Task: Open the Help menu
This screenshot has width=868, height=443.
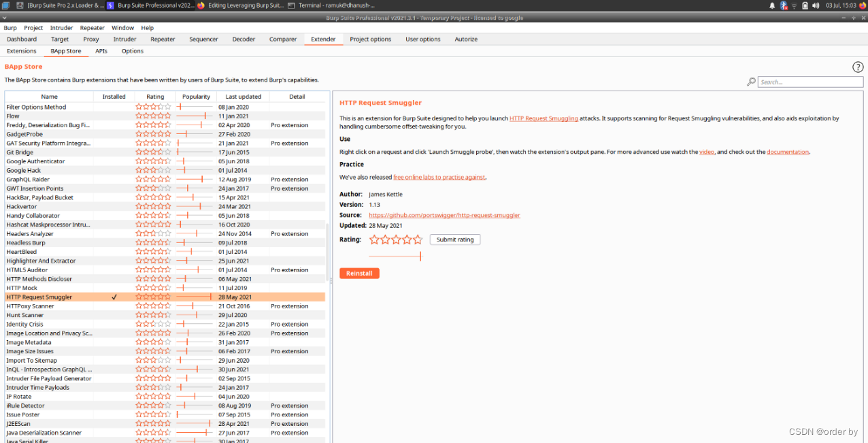Action: [x=148, y=28]
